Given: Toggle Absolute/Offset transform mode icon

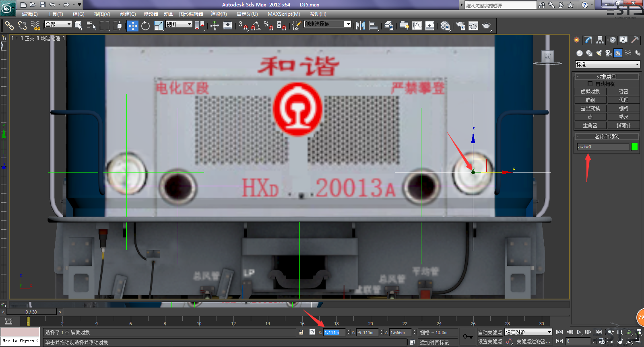Looking at the screenshot, I should point(312,332).
